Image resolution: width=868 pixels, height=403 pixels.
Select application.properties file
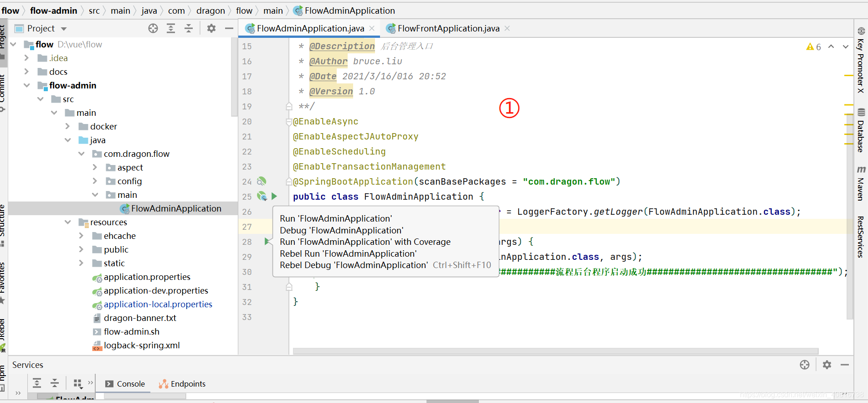tap(147, 277)
